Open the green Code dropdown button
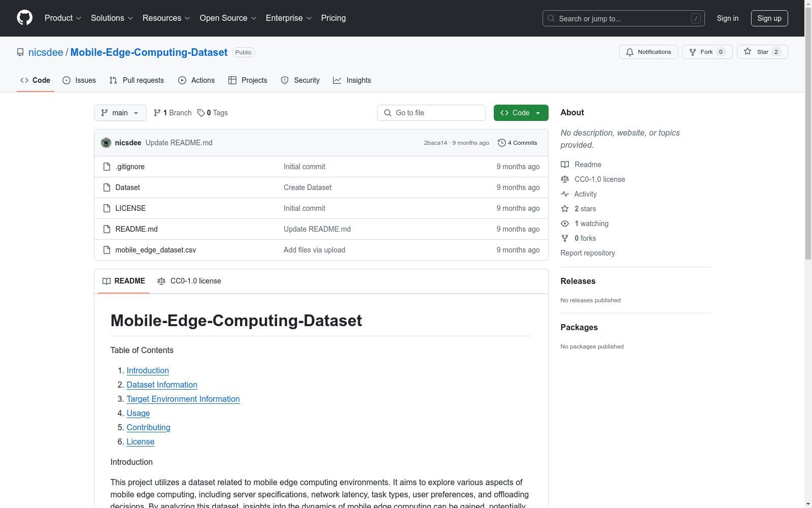812x508 pixels. (521, 113)
